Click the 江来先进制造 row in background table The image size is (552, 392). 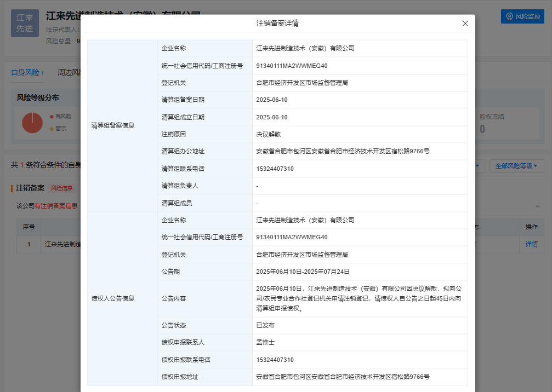[x=62, y=244]
